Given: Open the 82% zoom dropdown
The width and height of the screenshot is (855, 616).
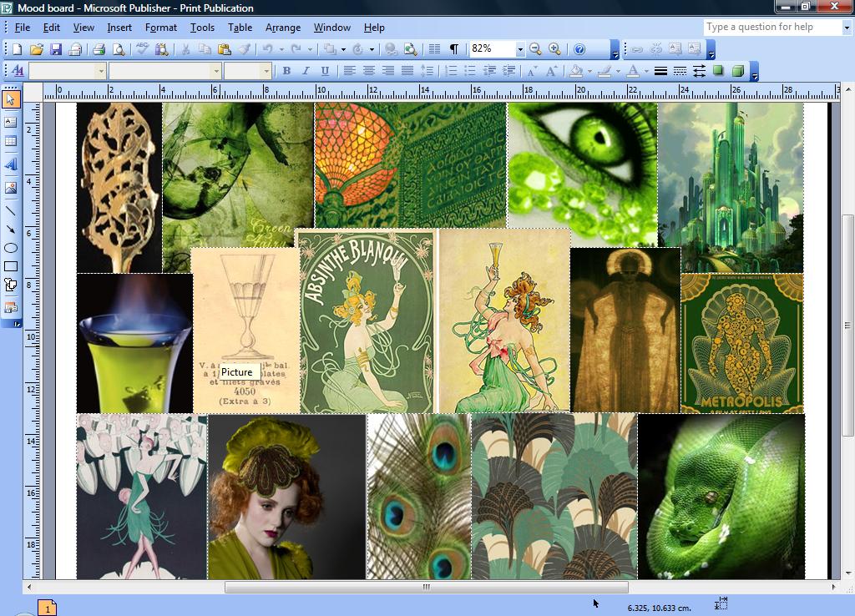Looking at the screenshot, I should 519,49.
